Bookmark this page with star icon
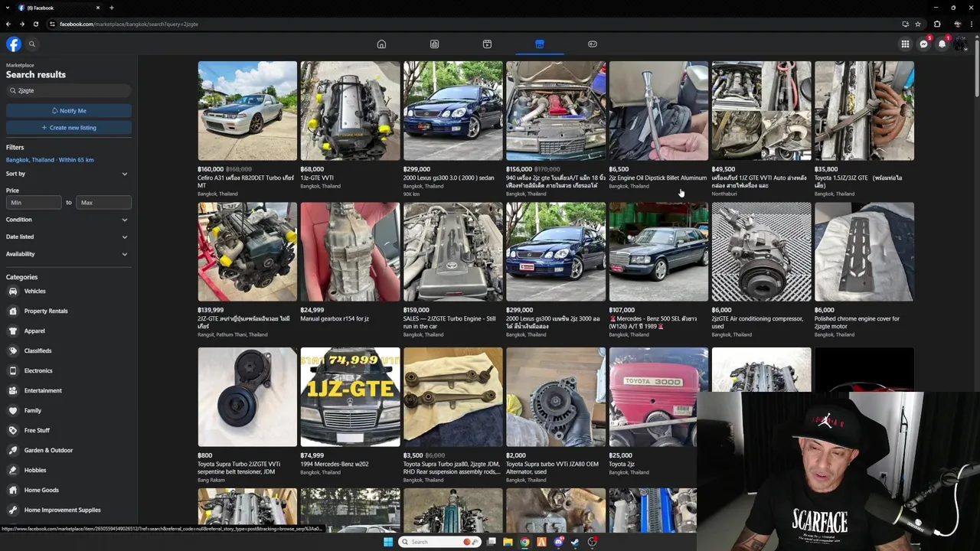 (x=918, y=24)
